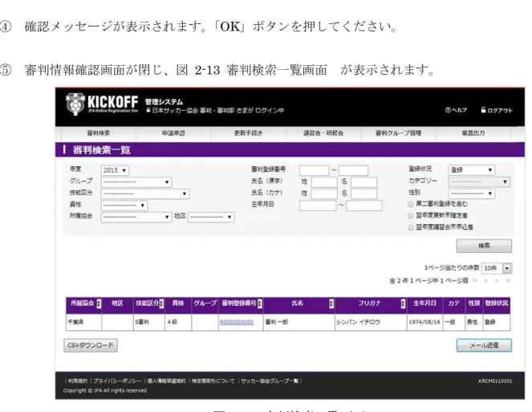This screenshot has width=532, height=412.
Task: Select the シンパン イチロウ cell
Action: click(371, 322)
